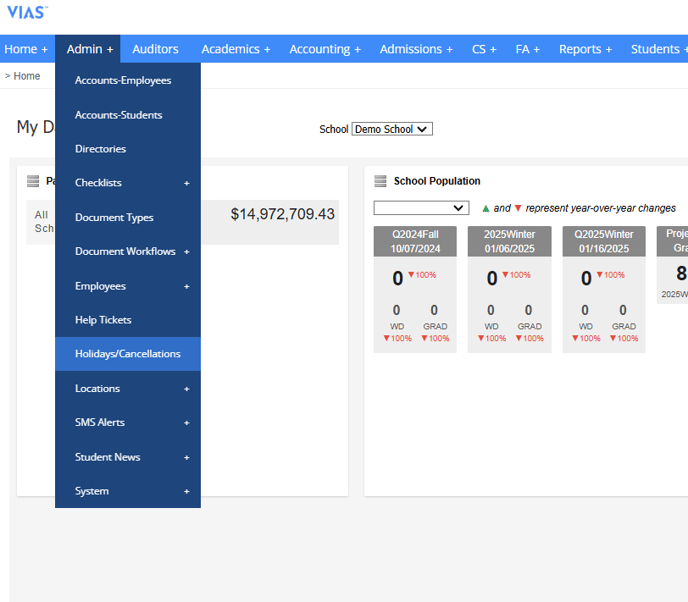Click the WD count in 2025Winter card
The image size is (688, 602).
pos(491,310)
